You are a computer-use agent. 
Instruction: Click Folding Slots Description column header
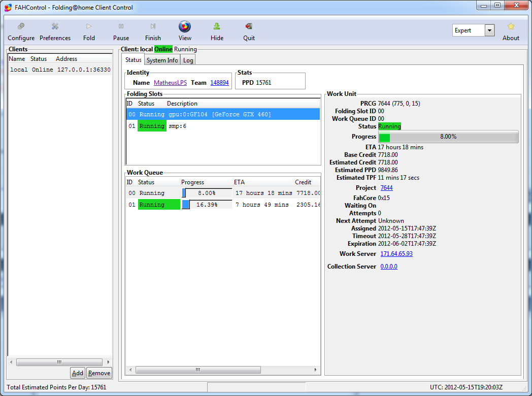coord(243,104)
